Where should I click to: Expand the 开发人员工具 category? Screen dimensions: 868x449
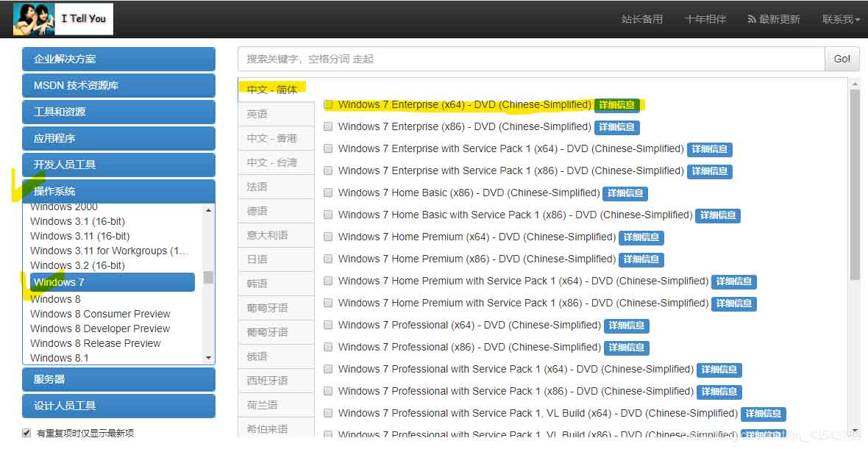[x=118, y=165]
